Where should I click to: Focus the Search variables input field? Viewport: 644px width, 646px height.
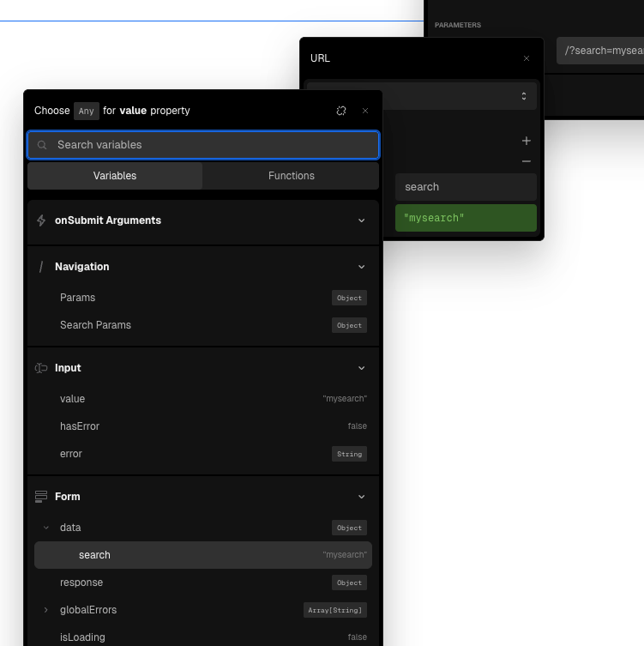coord(203,145)
